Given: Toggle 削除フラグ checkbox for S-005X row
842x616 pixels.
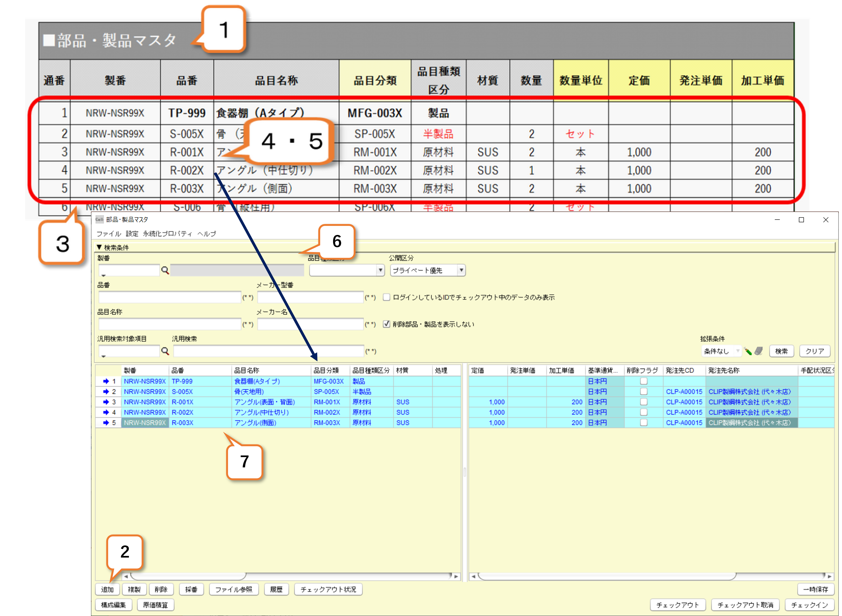Looking at the screenshot, I should 644,391.
